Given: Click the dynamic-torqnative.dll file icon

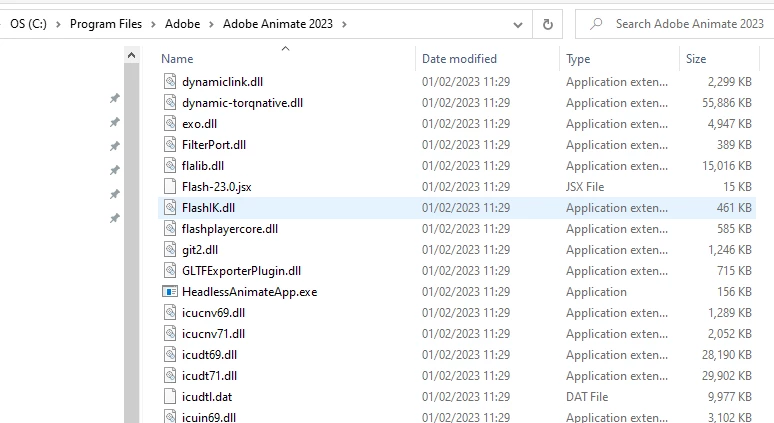Looking at the screenshot, I should (x=170, y=103).
